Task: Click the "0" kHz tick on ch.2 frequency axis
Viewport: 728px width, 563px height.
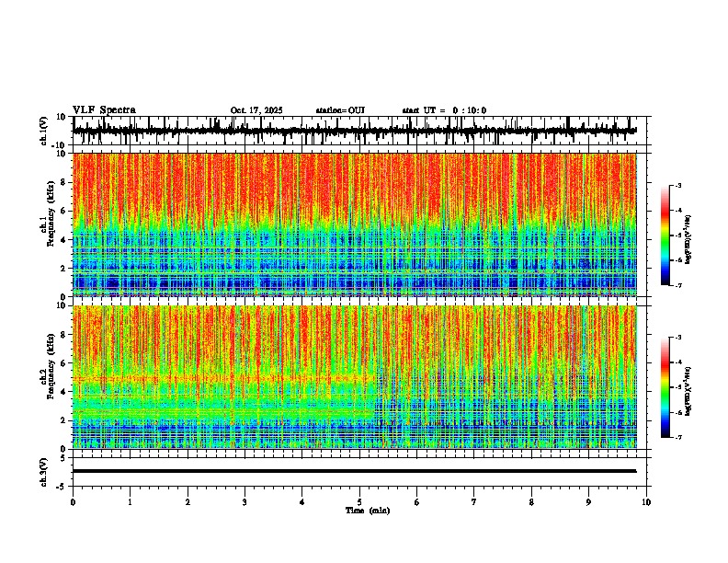Action: pyautogui.click(x=64, y=449)
